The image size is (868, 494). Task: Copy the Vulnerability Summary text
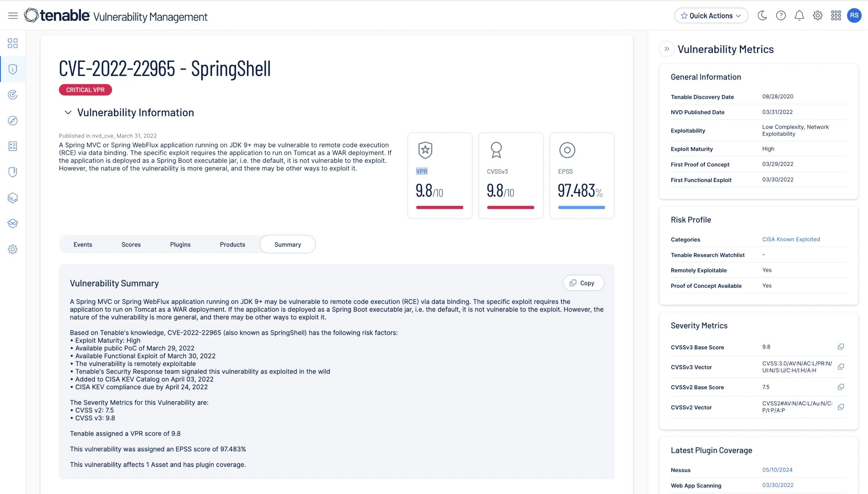click(x=583, y=283)
